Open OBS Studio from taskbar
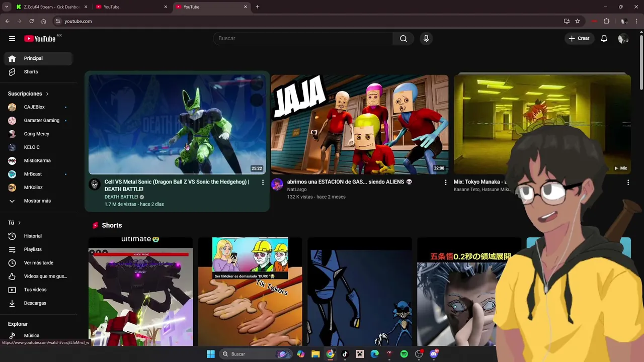Screen dimensions: 644x362 pos(419,354)
